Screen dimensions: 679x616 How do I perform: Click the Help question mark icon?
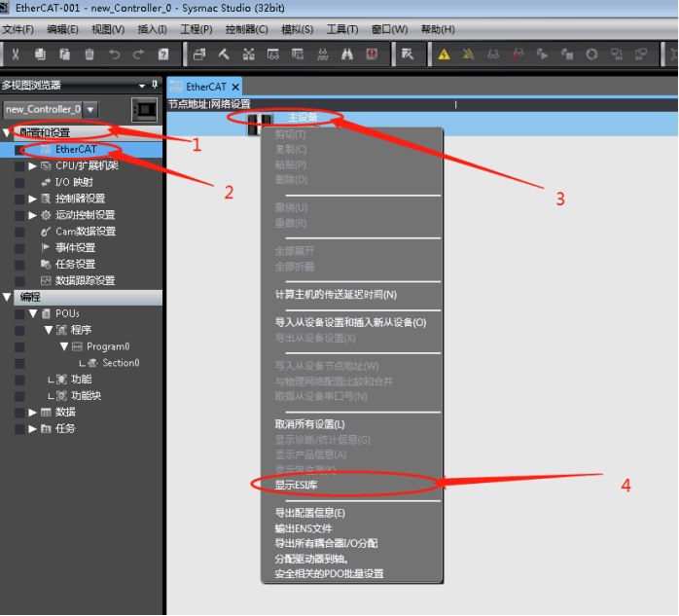tap(163, 54)
